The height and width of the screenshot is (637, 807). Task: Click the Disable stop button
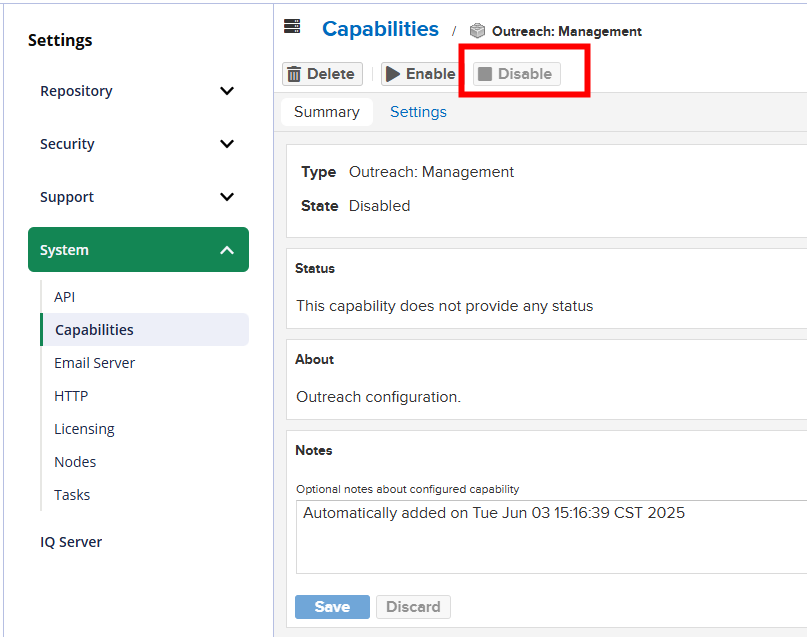[516, 74]
